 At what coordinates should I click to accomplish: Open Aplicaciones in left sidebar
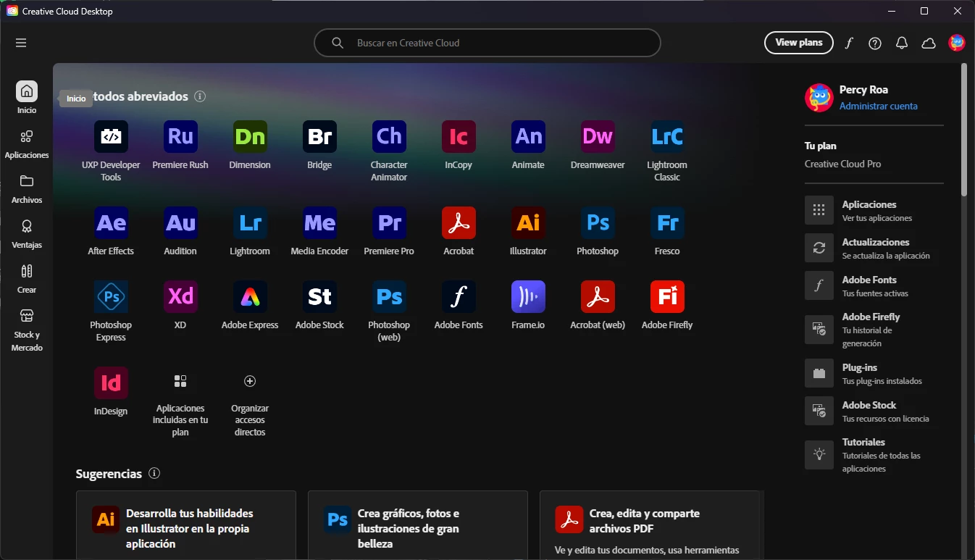point(27,143)
